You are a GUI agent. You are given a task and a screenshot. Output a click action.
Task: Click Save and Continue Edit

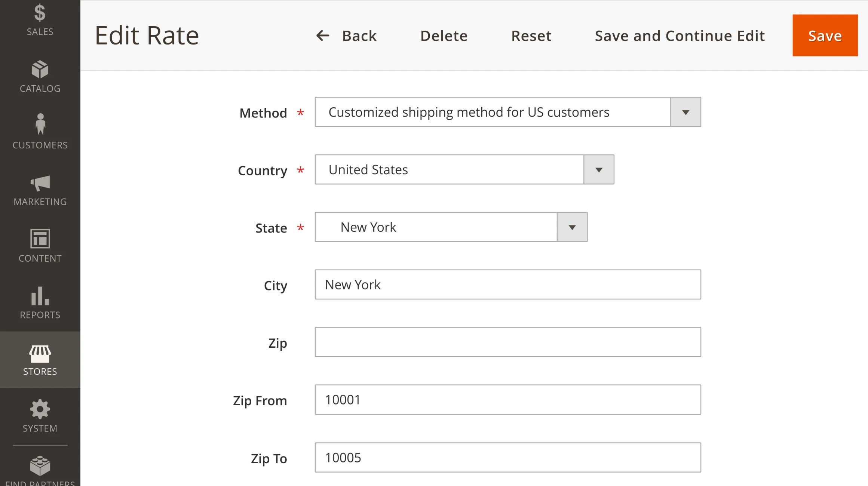[x=679, y=36]
